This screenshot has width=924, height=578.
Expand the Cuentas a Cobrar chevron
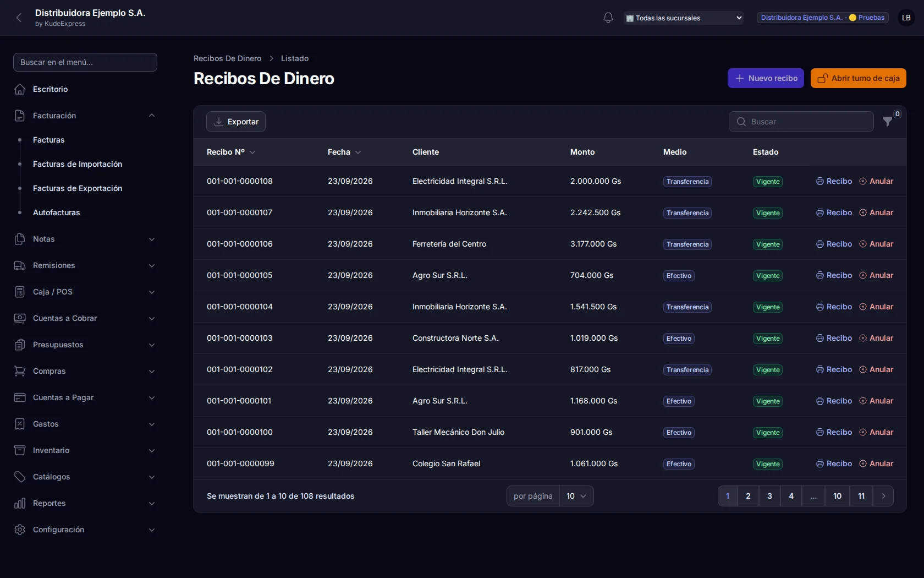coord(152,318)
